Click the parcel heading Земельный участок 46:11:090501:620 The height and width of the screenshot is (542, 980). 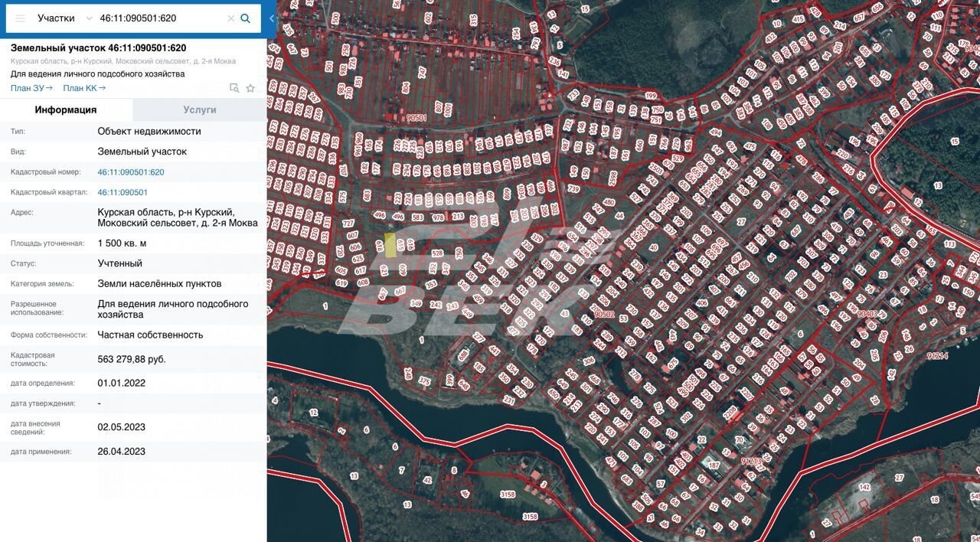(98, 47)
